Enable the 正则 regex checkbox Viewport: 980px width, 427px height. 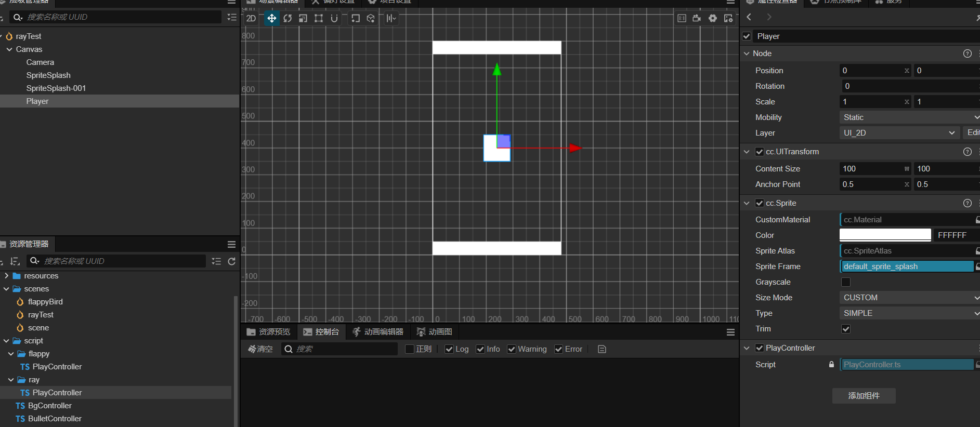(410, 349)
